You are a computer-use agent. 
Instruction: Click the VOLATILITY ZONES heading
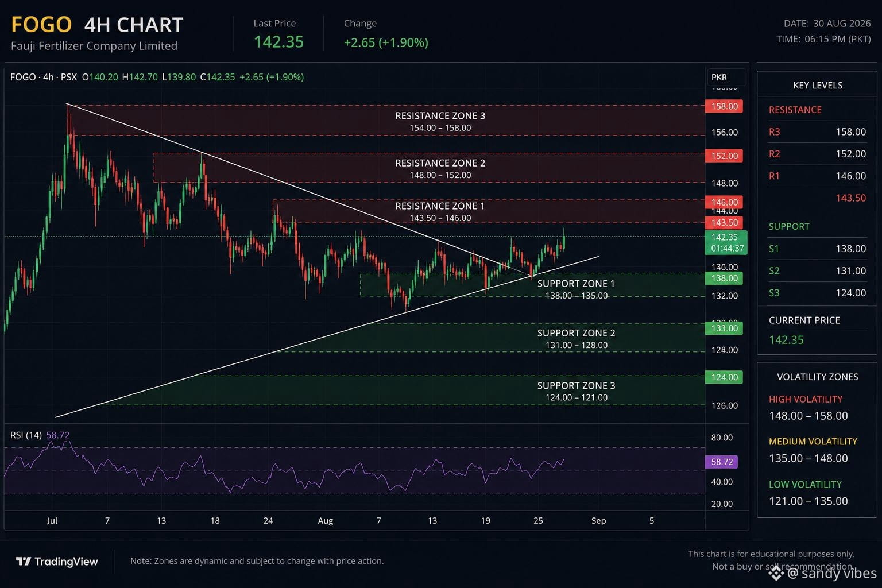818,377
